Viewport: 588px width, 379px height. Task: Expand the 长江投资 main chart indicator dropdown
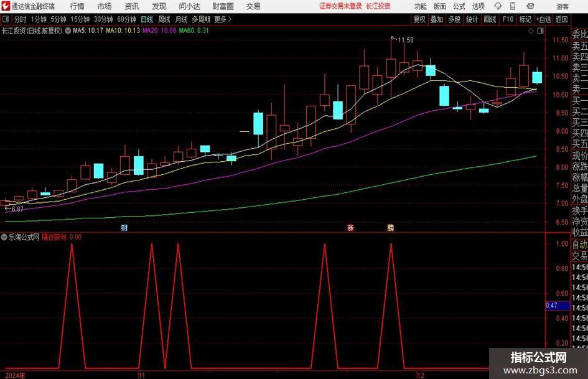tap(68, 30)
